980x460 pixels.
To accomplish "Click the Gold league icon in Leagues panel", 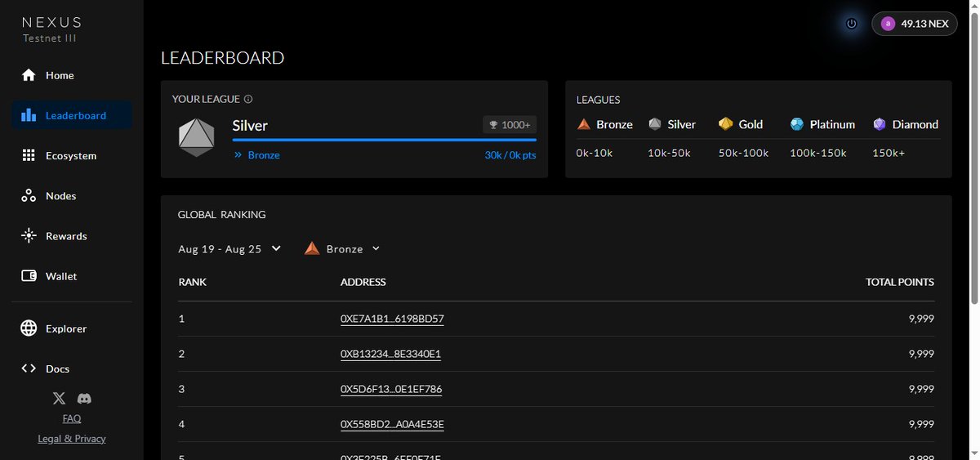I will pos(726,124).
